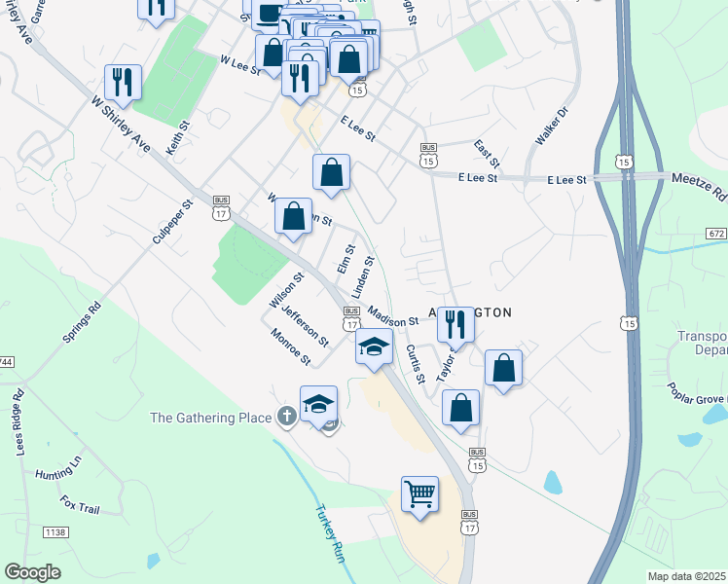Open the shopping bag marker near Curtis St
The image size is (728, 584).
(460, 411)
